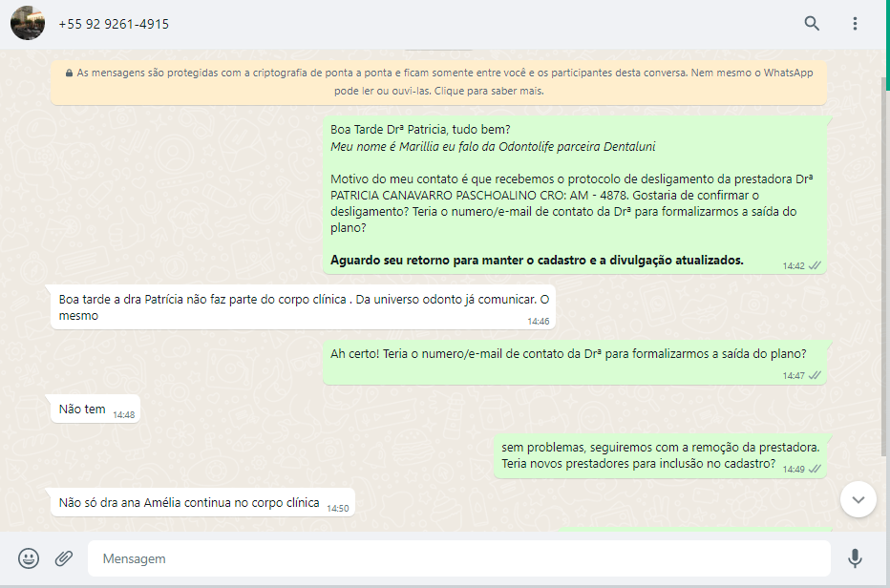Click read receipt ticks at 14:42
The height and width of the screenshot is (588, 890).
point(815,265)
